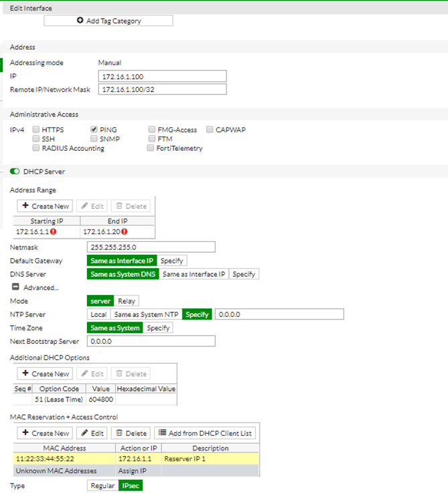The width and height of the screenshot is (448, 498).
Task: Enable the SNMP access checkbox
Action: click(94, 139)
